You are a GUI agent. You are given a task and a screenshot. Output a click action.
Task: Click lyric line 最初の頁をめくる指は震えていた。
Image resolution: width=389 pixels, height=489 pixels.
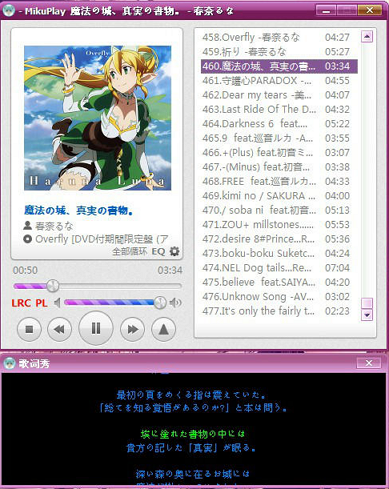[x=191, y=395]
